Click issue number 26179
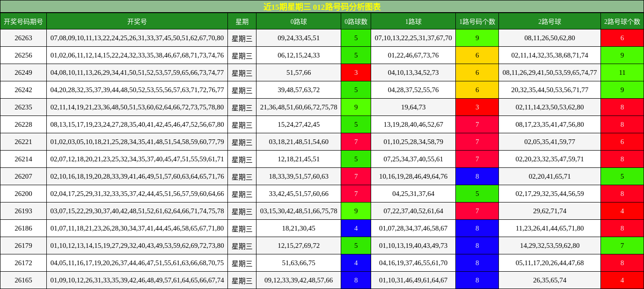The image size is (644, 289). tap(23, 246)
